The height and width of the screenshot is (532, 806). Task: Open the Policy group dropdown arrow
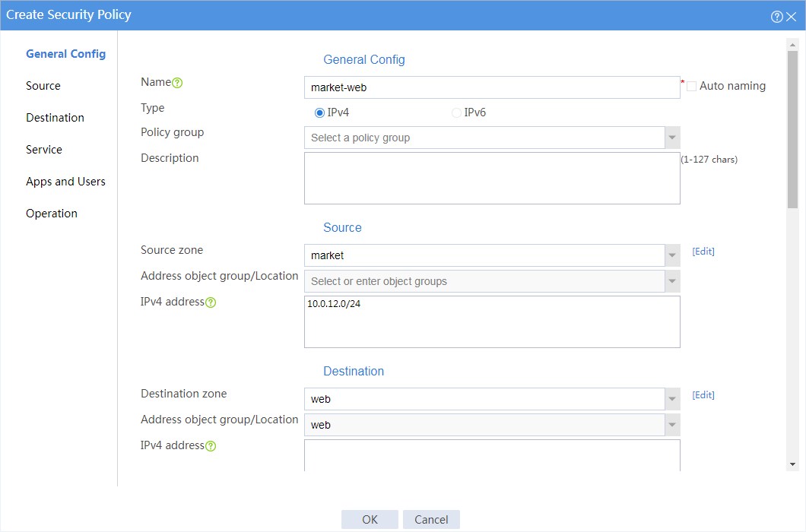672,138
